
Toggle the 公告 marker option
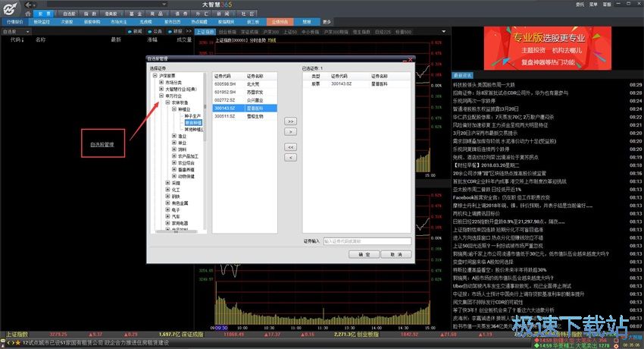(155, 31)
